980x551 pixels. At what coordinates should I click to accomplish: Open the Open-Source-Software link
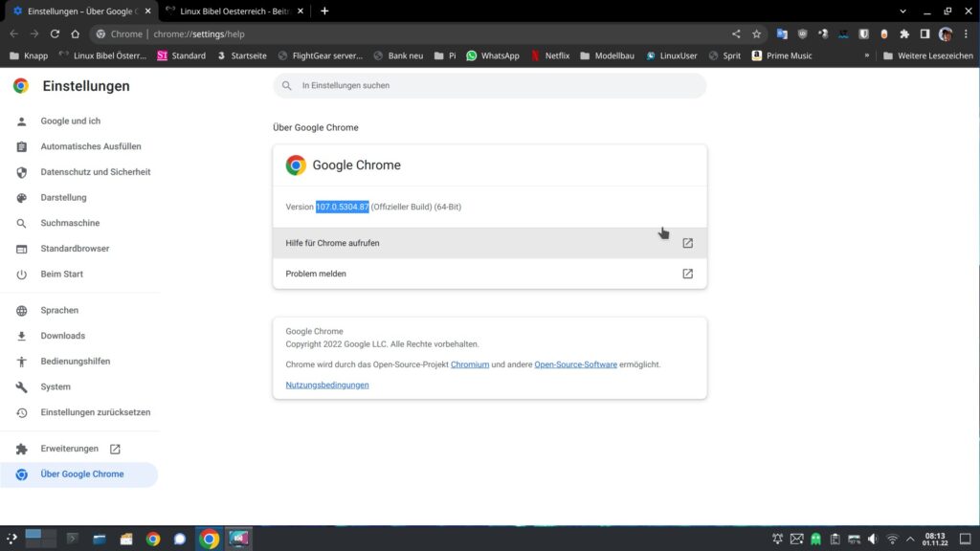click(x=575, y=364)
